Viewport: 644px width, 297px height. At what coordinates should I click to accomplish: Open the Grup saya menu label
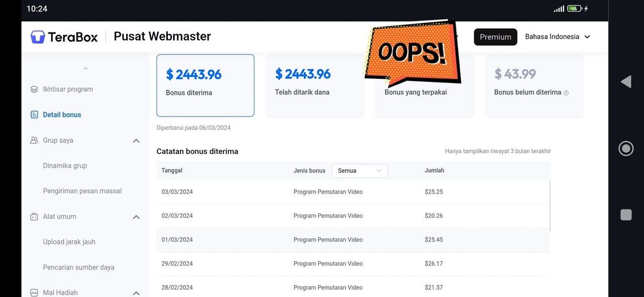click(58, 140)
